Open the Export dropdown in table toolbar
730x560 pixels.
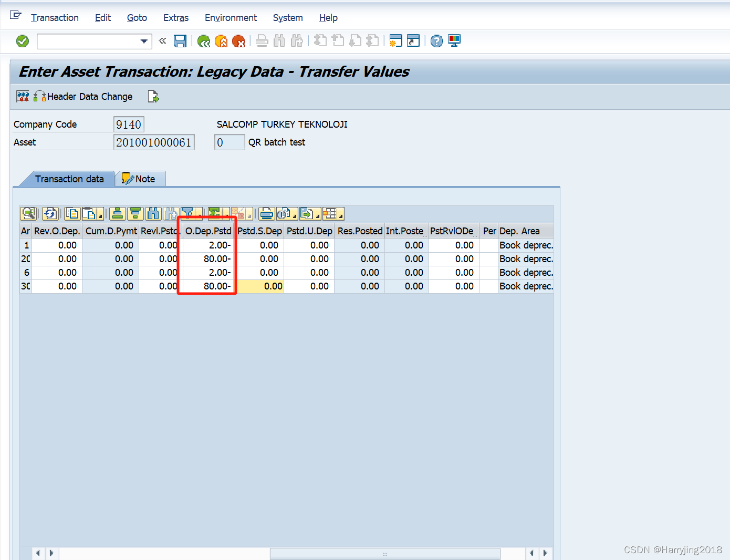[x=318, y=215]
